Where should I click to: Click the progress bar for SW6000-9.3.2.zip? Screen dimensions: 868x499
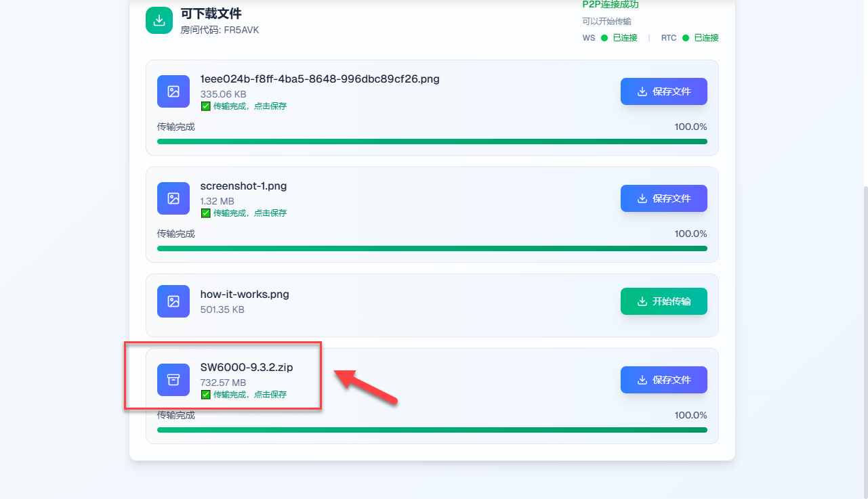coord(432,430)
